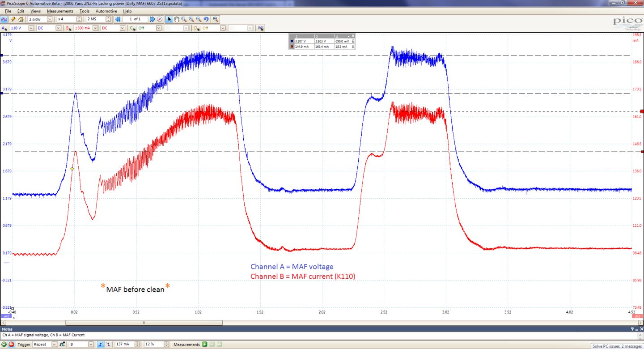The height and width of the screenshot is (349, 644).
Task: Click blue ruler handle at 3.8 V
Action: tap(1, 55)
